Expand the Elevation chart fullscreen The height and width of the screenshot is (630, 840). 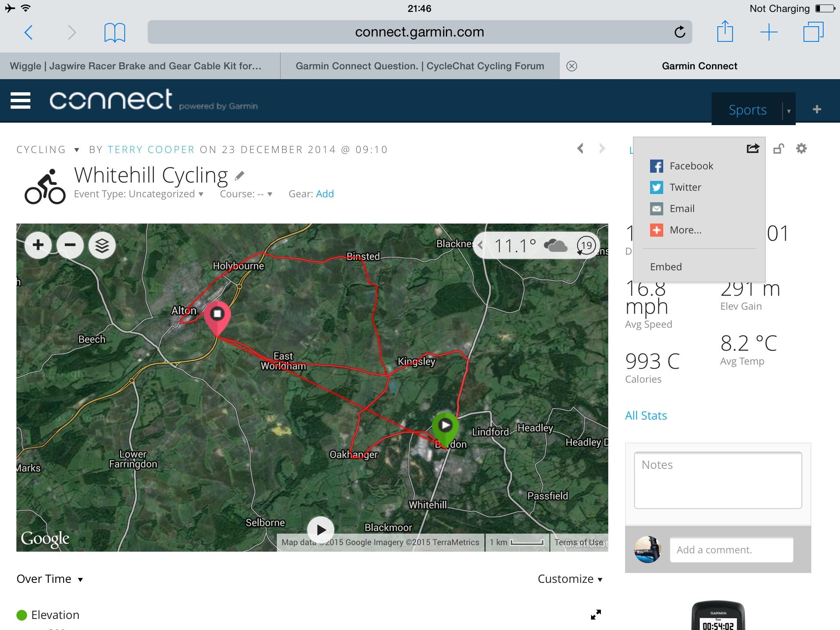click(x=596, y=614)
